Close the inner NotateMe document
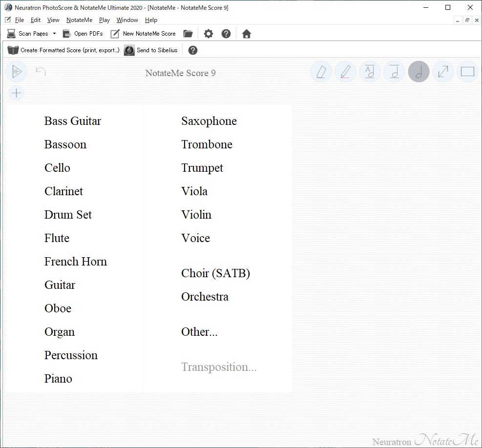This screenshot has height=448, width=482. coord(477,20)
